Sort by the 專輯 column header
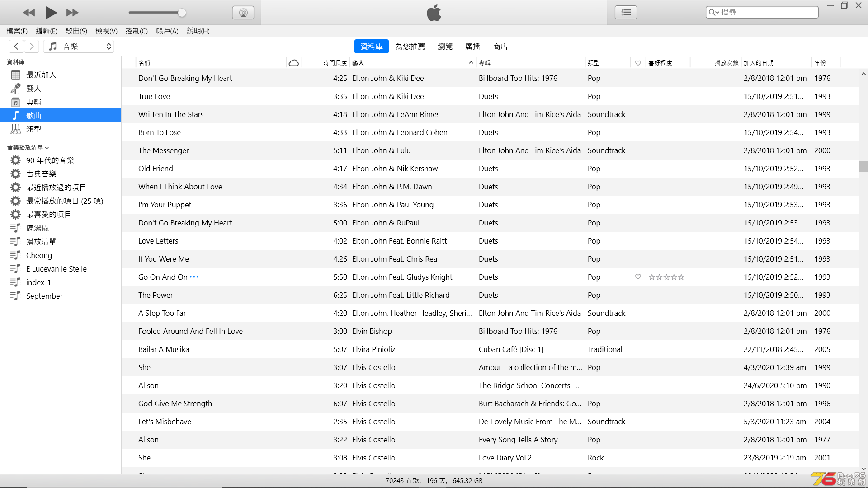 pos(530,63)
